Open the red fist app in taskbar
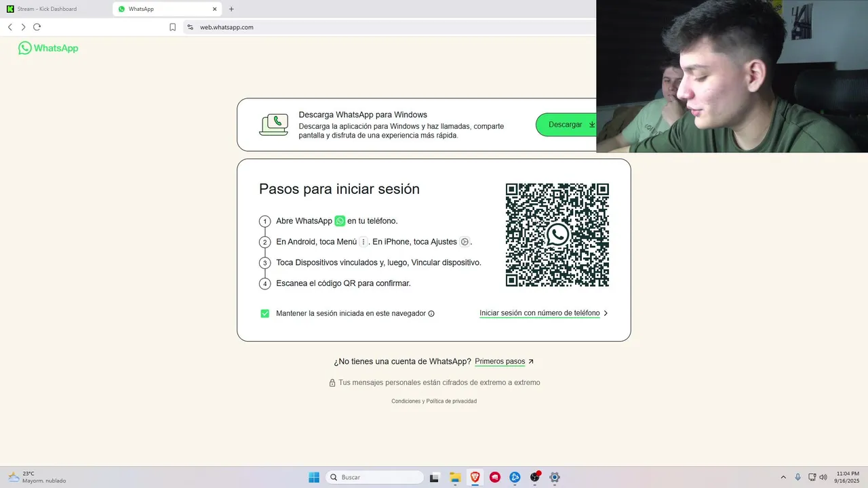The width and height of the screenshot is (868, 488). (495, 477)
